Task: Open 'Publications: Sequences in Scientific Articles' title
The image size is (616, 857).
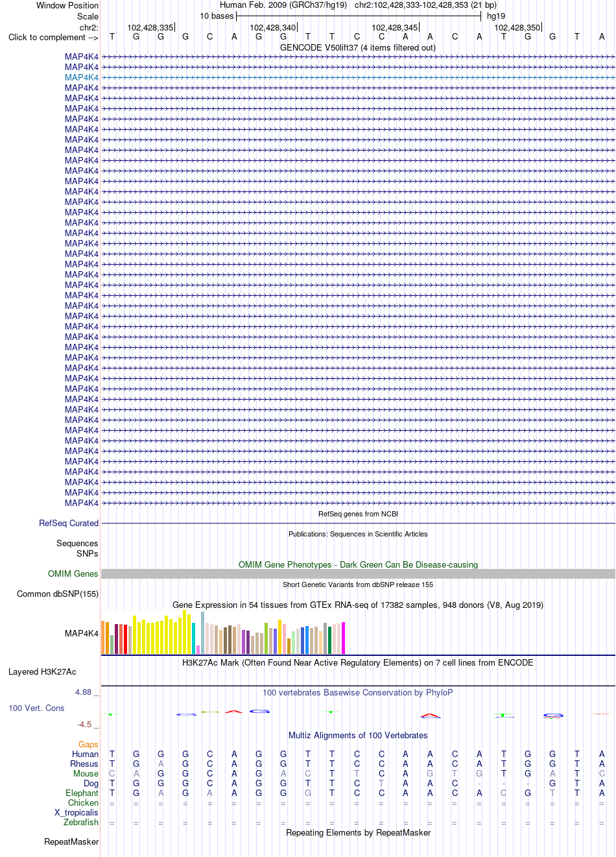Action: tap(358, 534)
